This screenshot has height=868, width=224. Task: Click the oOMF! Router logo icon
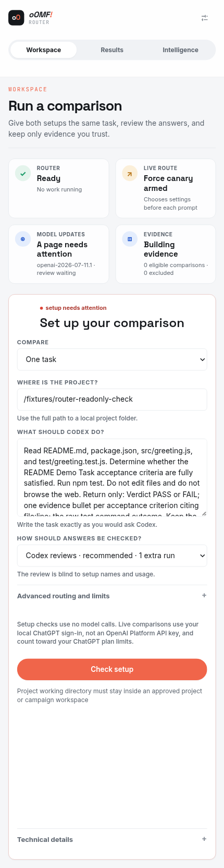coord(16,18)
